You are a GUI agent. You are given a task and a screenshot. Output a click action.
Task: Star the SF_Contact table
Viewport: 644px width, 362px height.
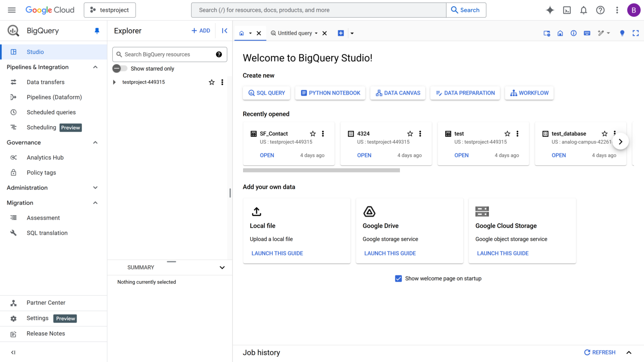click(x=313, y=133)
